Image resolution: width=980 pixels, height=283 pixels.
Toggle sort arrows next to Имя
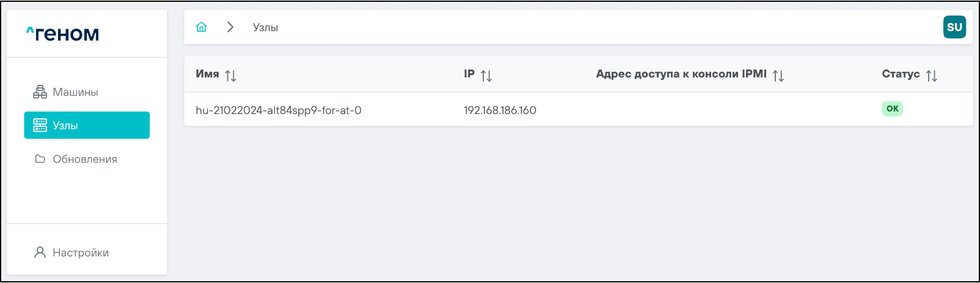click(x=230, y=76)
